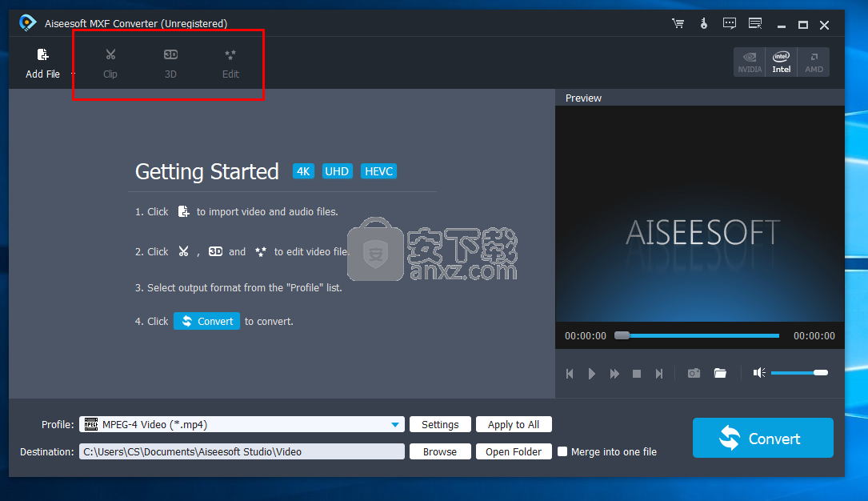Screen dimensions: 868x501
Task: Click the import file icon in step 1
Action: pyautogui.click(x=183, y=211)
